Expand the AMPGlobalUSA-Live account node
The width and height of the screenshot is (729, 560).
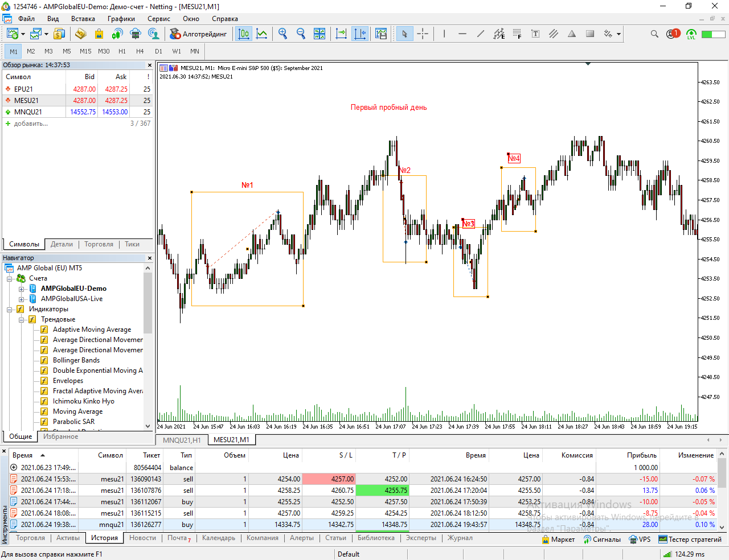click(21, 299)
